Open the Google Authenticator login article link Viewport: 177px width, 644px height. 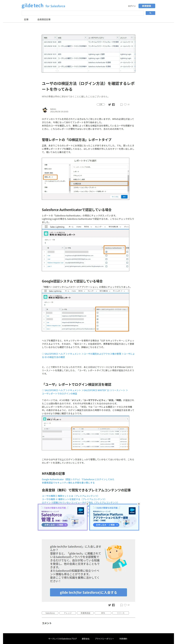coord(78,479)
